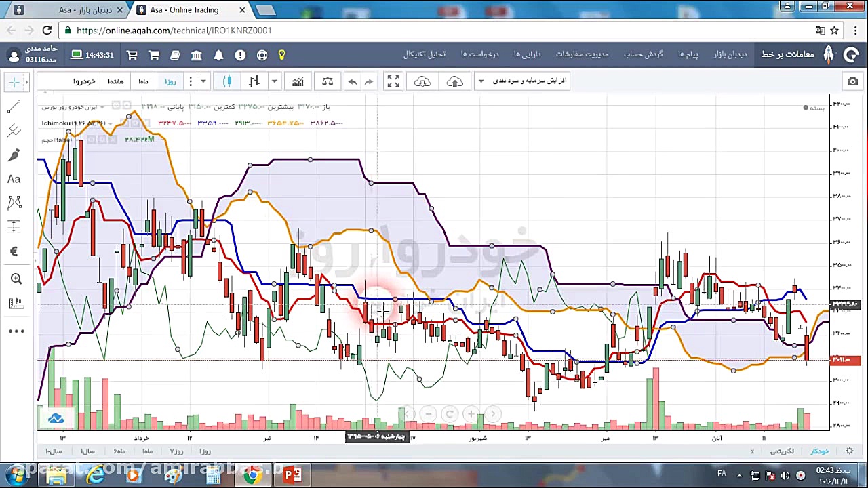
Task: Open the دارایی ها menu
Action: click(x=527, y=54)
